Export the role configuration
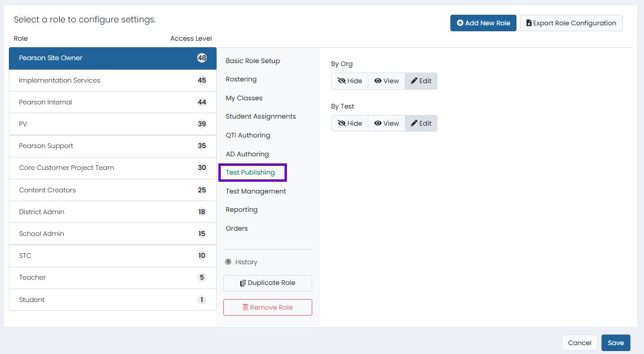644x354 pixels. pos(571,23)
